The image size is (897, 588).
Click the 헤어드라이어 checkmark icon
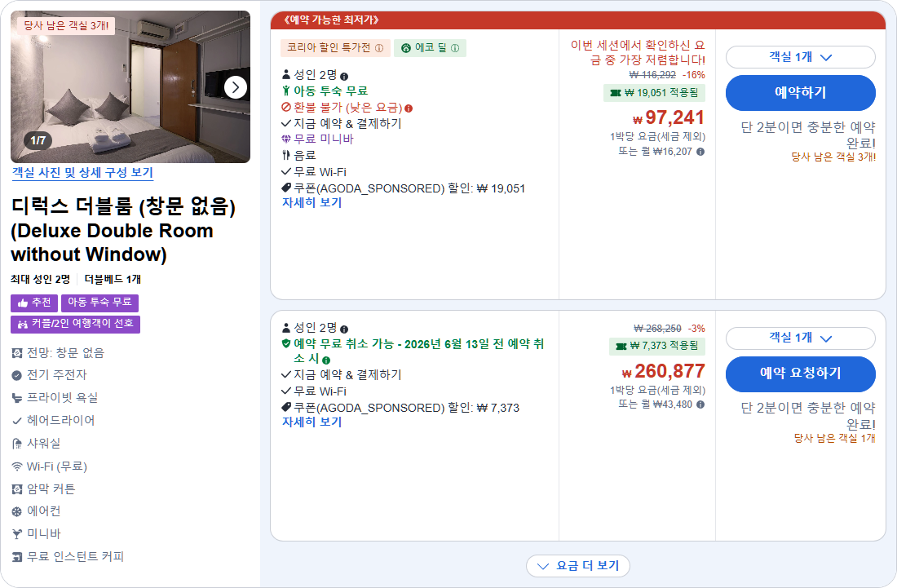tap(17, 421)
